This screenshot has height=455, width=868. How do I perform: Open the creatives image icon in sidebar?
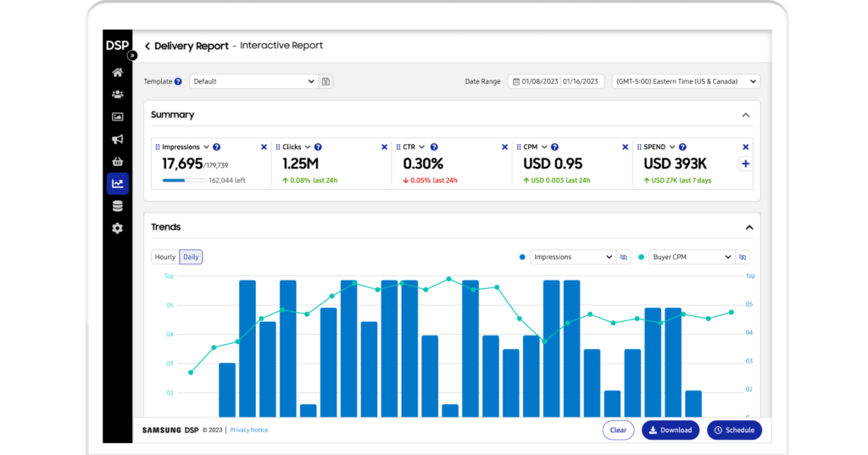pos(117,117)
